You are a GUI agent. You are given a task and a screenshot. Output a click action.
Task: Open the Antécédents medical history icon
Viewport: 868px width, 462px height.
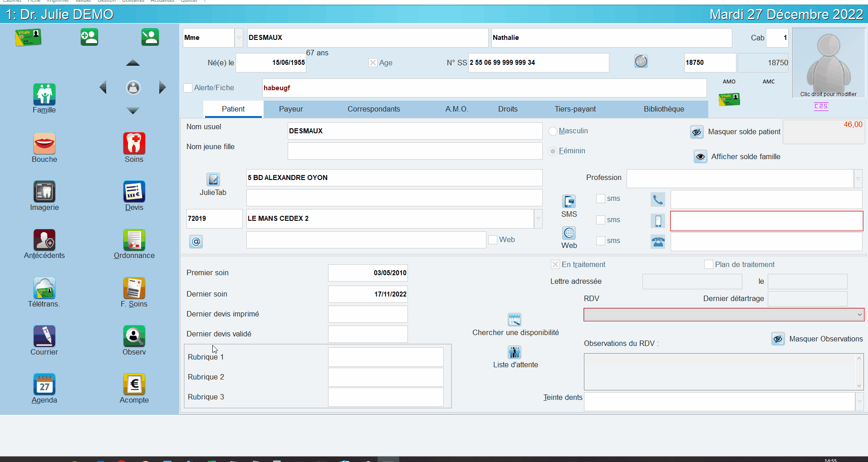tap(44, 239)
